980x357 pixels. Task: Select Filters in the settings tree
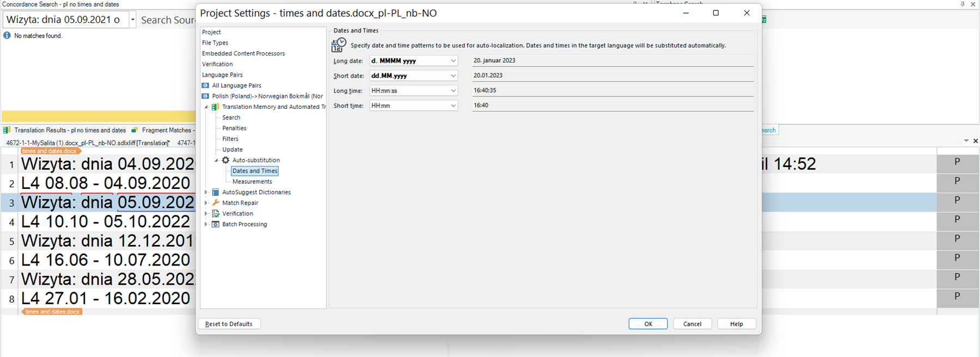[x=230, y=139]
